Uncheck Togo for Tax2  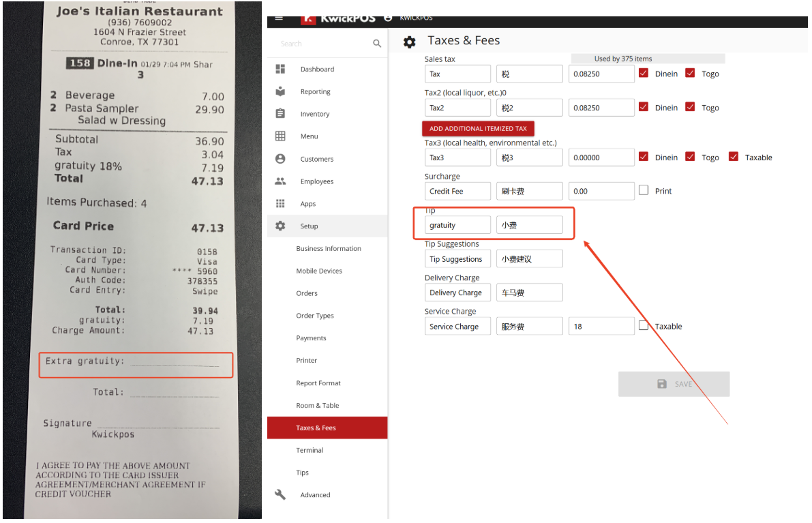tap(690, 106)
